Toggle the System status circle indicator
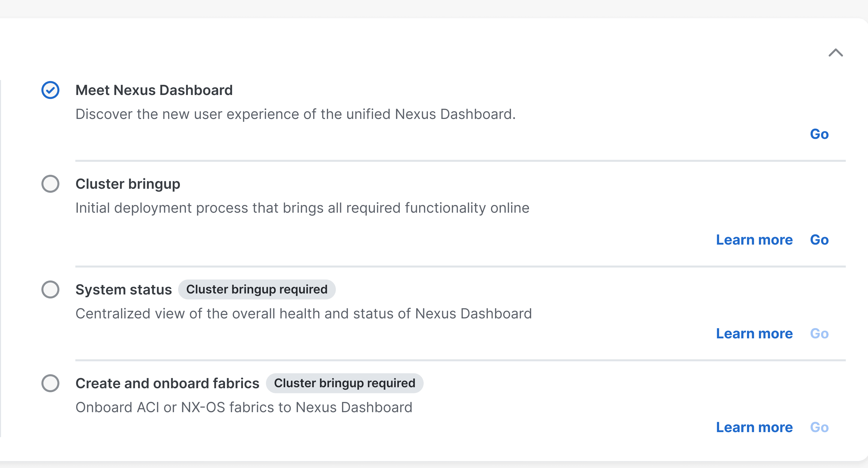 pos(51,289)
